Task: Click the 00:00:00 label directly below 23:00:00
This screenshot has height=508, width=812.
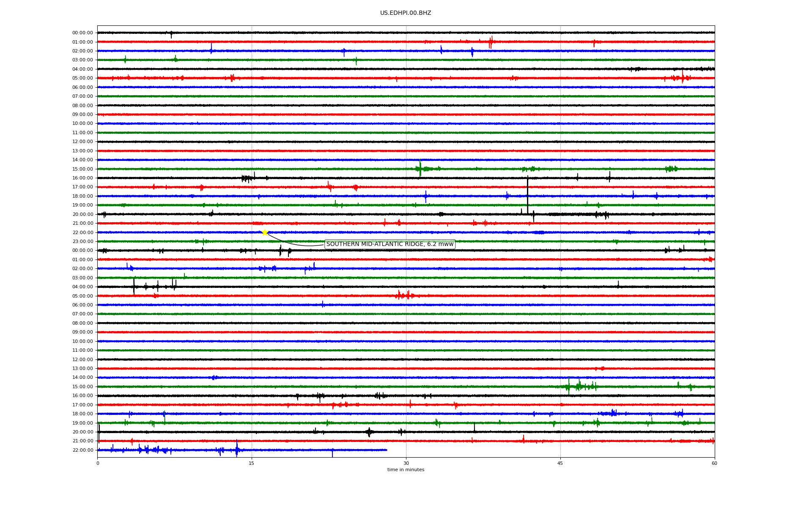Action: coord(82,251)
